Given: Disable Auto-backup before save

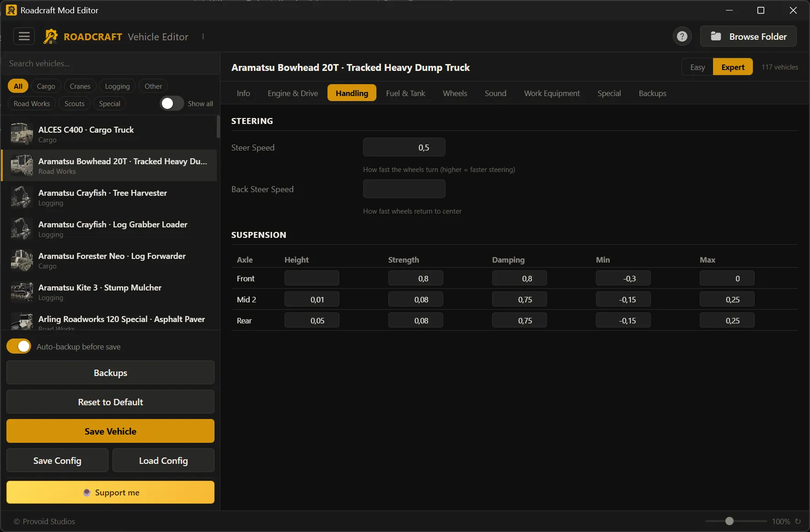Looking at the screenshot, I should pyautogui.click(x=19, y=346).
